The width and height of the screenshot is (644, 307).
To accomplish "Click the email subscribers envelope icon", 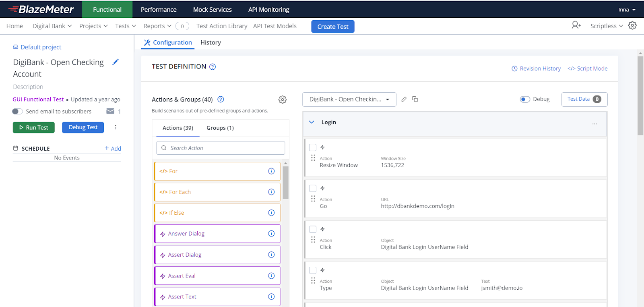I will click(110, 111).
